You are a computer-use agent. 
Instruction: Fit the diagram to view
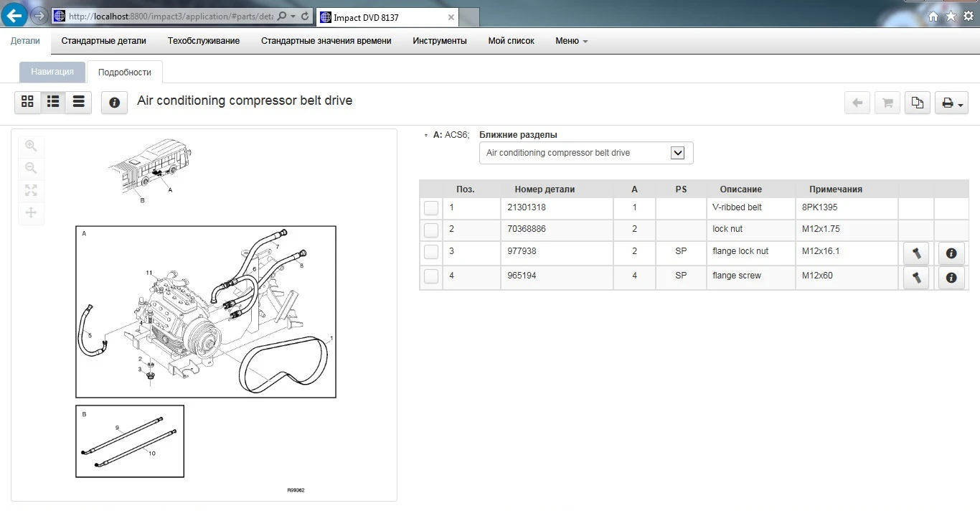pos(31,190)
